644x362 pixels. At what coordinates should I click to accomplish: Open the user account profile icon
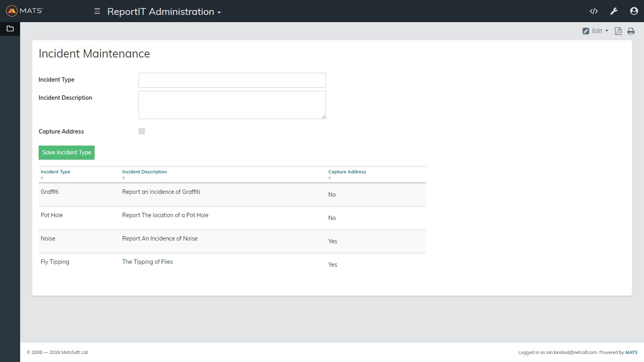click(634, 11)
